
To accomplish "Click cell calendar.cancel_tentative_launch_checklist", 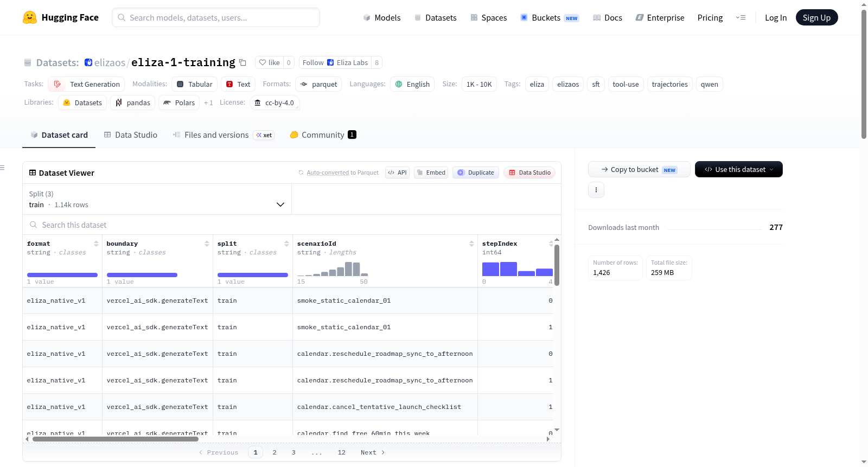I will point(379,407).
